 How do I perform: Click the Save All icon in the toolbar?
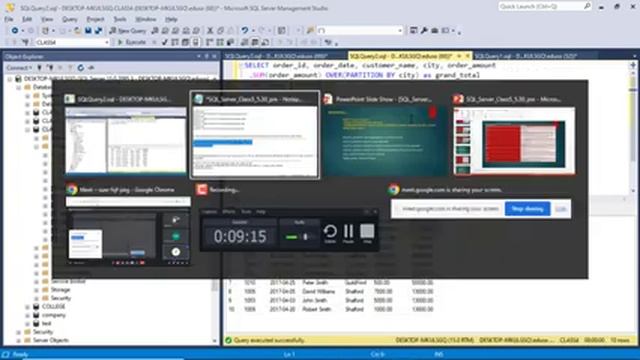pos(98,31)
